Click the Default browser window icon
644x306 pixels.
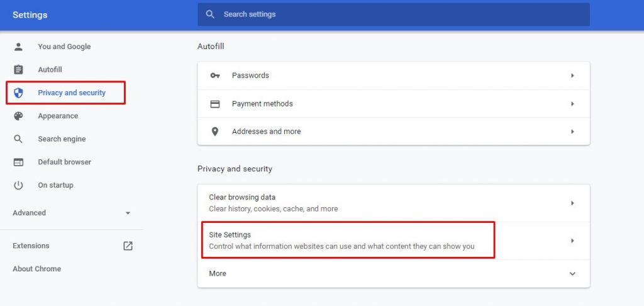[x=18, y=162]
